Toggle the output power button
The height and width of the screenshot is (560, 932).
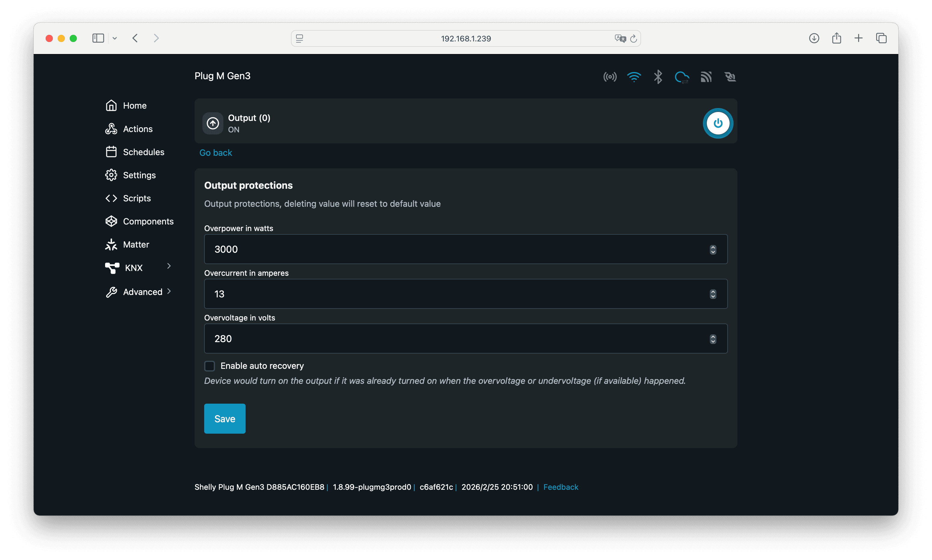click(x=718, y=123)
